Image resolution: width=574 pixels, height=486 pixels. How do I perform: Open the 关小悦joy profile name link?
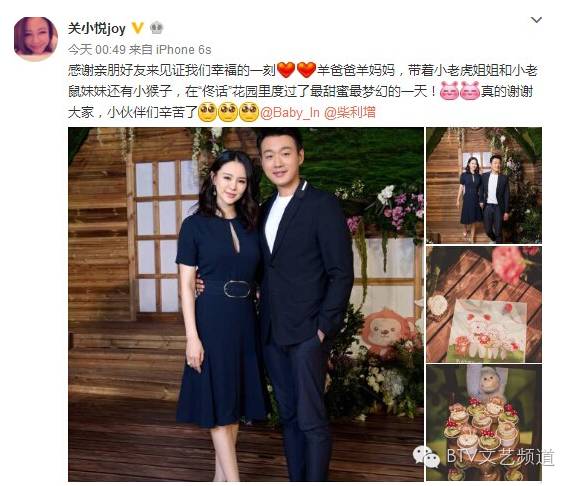click(x=97, y=28)
